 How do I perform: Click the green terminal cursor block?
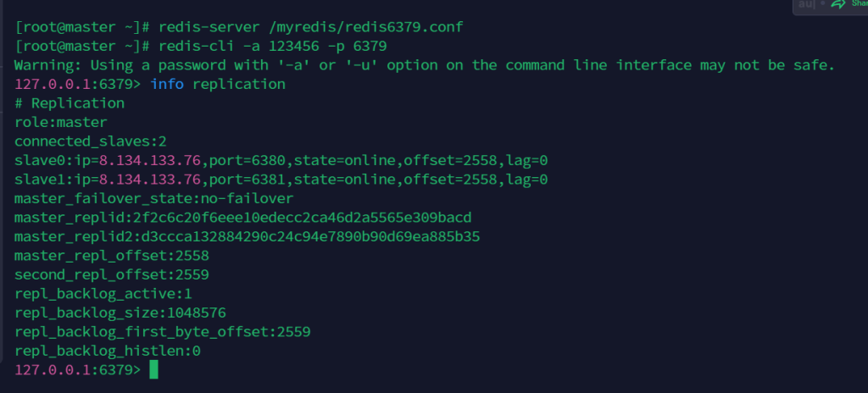(153, 370)
